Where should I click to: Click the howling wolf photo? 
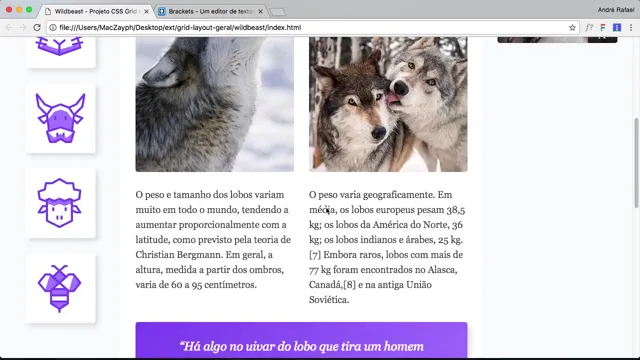[215, 104]
